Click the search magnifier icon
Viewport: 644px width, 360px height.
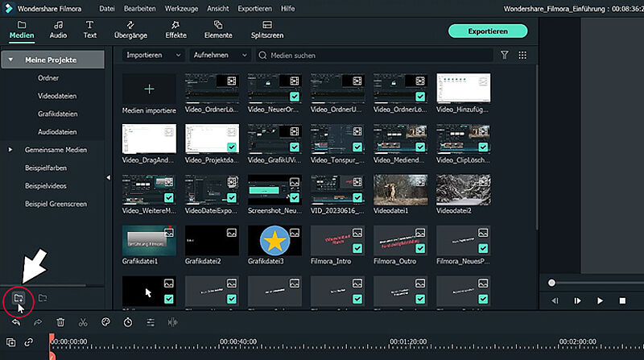coord(263,55)
